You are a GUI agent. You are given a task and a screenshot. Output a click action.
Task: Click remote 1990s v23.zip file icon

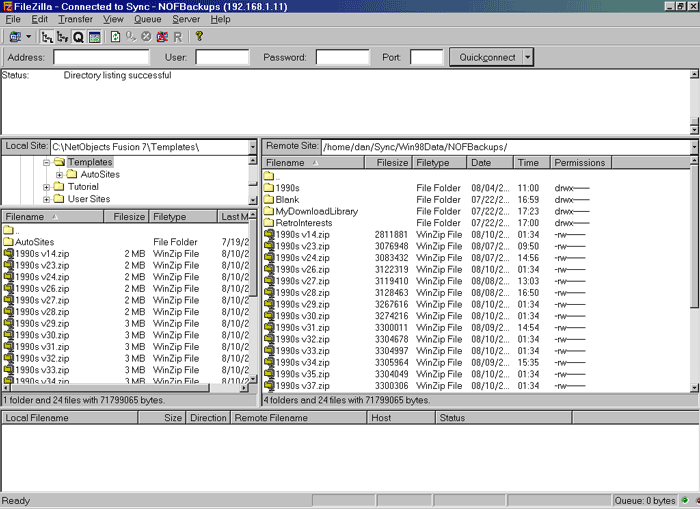[269, 246]
